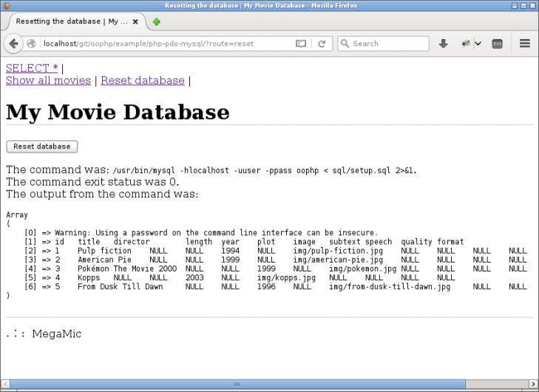Click the password Warning output line

[216, 233]
